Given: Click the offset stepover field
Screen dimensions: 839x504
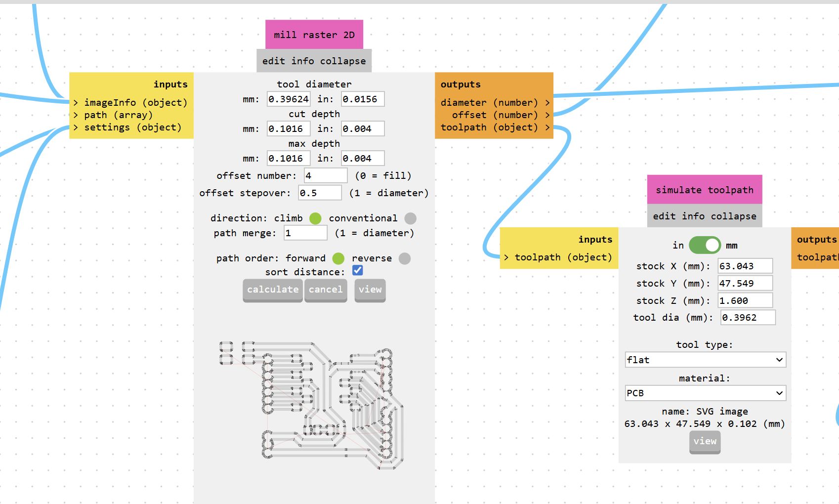Looking at the screenshot, I should pos(320,193).
